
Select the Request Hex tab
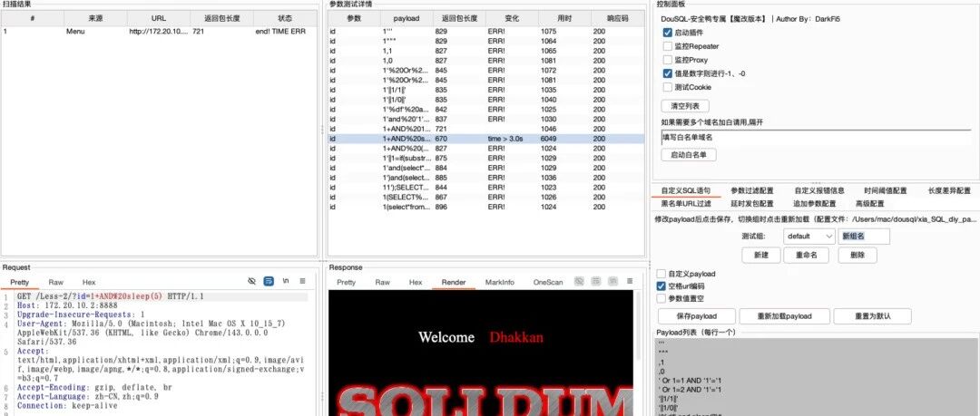(x=89, y=283)
